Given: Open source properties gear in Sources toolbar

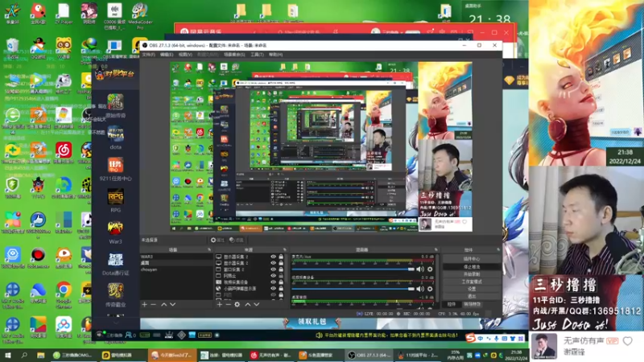Looking at the screenshot, I should pos(237,305).
